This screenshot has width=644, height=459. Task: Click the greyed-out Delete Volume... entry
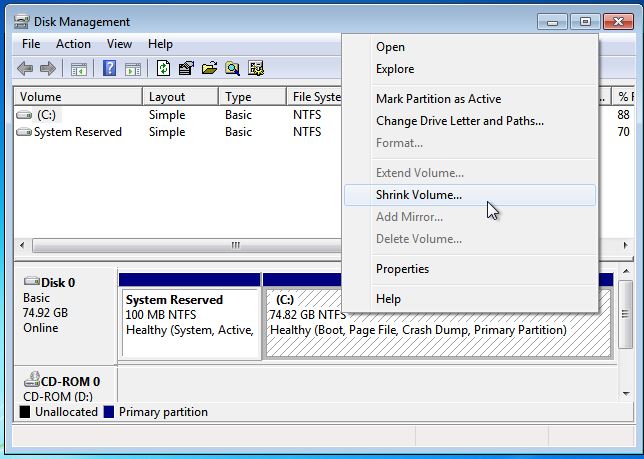[470, 239]
